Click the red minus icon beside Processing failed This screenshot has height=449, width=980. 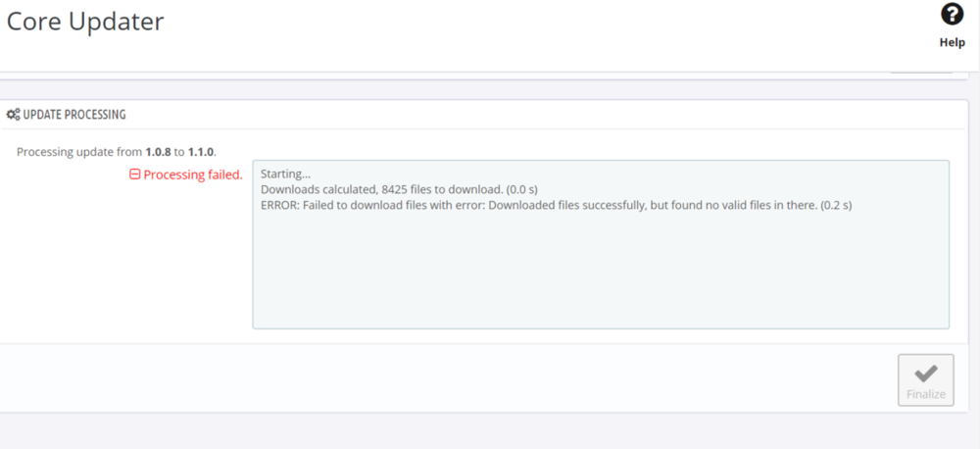[135, 175]
